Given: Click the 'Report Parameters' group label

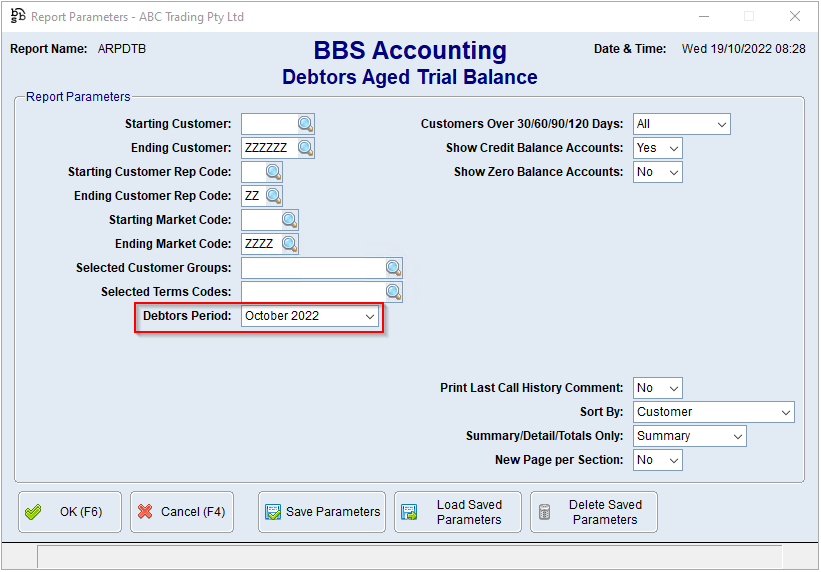Looking at the screenshot, I should (78, 97).
